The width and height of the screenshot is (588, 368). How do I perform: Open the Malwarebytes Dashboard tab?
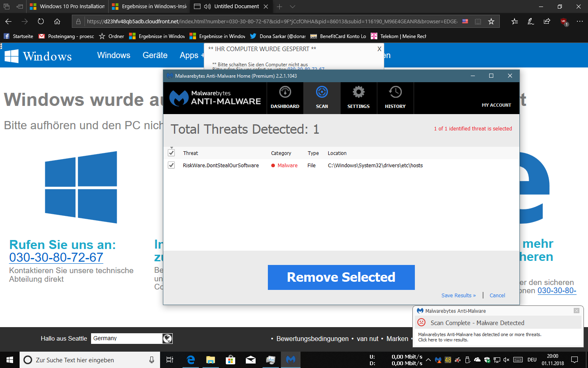(x=285, y=98)
